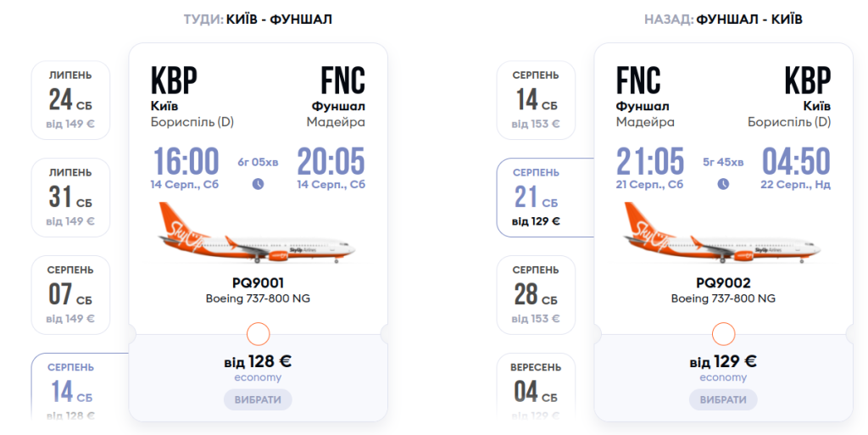Select the circle radio on the return fare
This screenshot has width=868, height=435.
723,334
